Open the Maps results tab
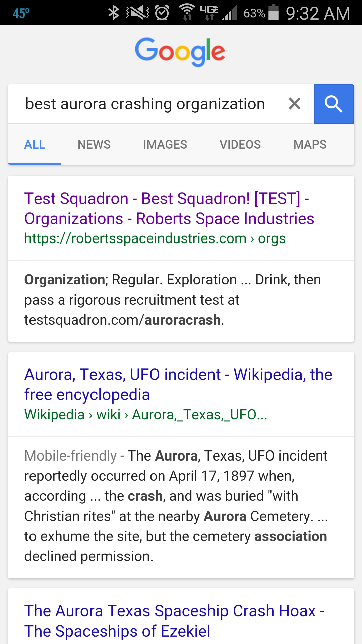Image resolution: width=362 pixels, height=644 pixels. 310,145
